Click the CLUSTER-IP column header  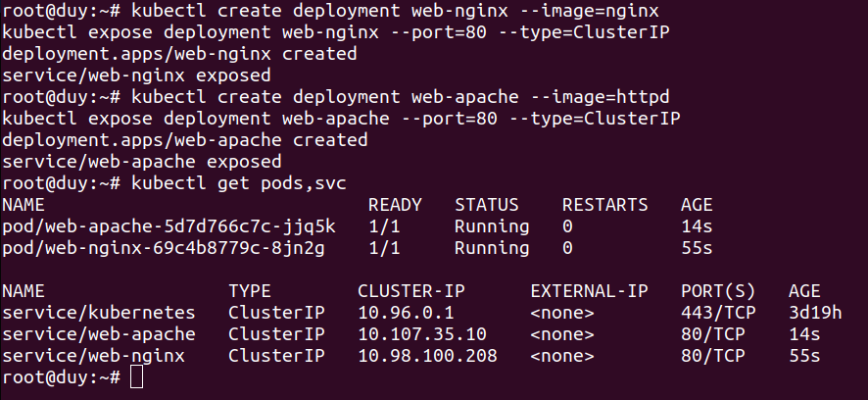(x=411, y=291)
